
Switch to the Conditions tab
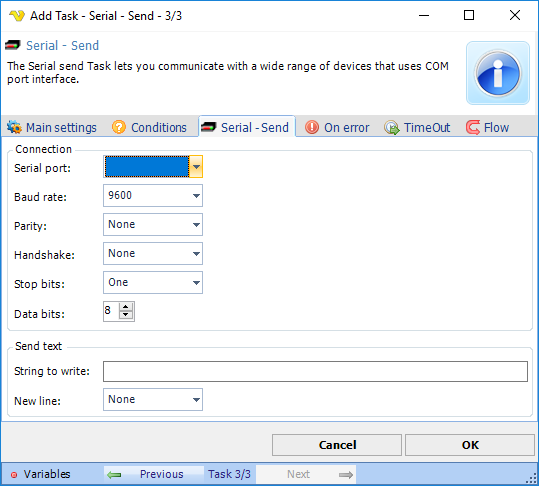[x=149, y=128]
